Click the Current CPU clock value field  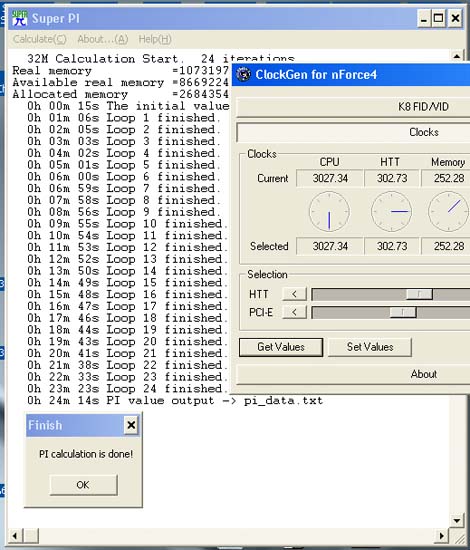point(330,178)
